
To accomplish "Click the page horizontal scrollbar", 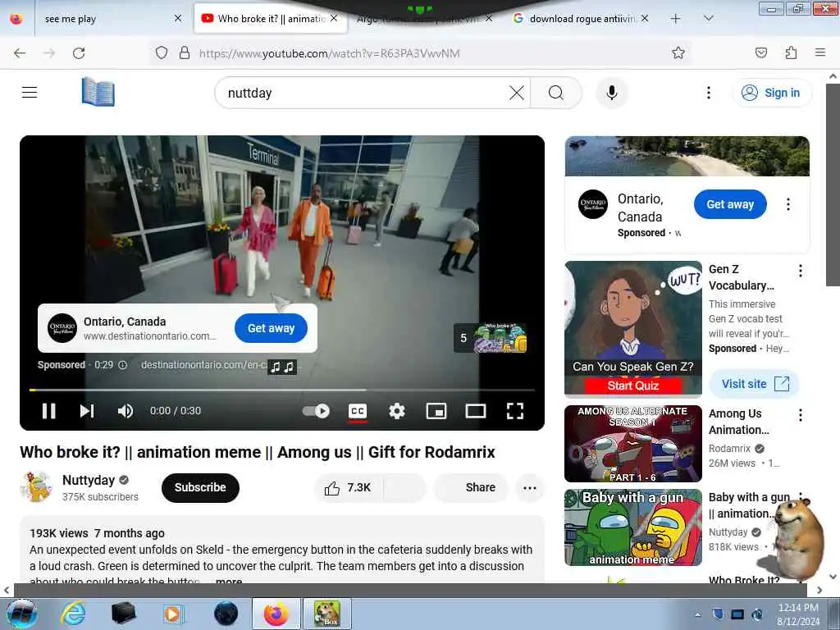I will pyautogui.click(x=410, y=590).
